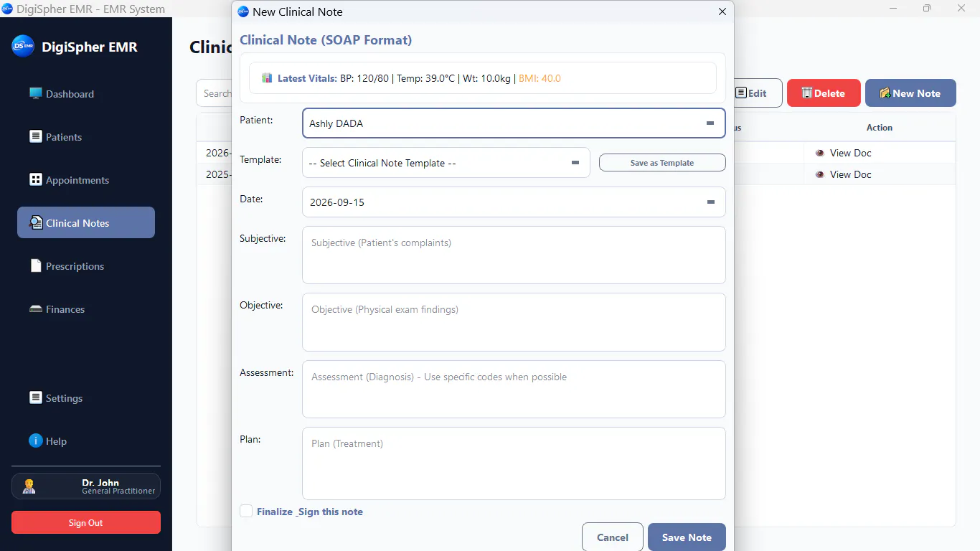Cancel the new clinical note dialog
The width and height of the screenshot is (980, 551).
tap(613, 537)
